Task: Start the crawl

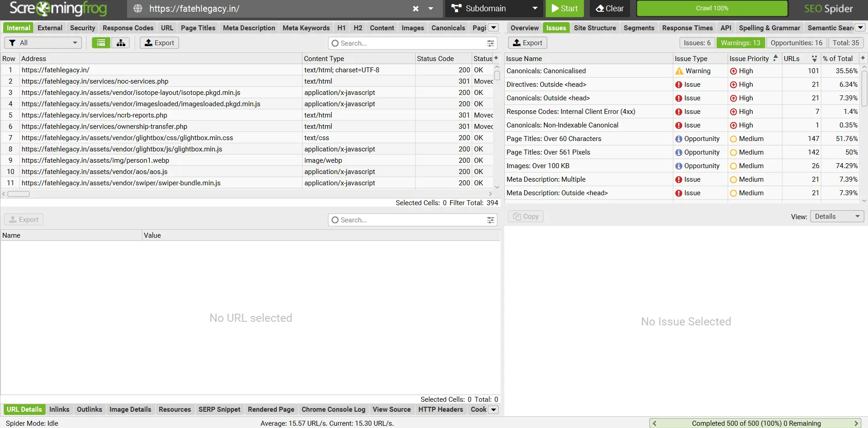Action: 564,9
